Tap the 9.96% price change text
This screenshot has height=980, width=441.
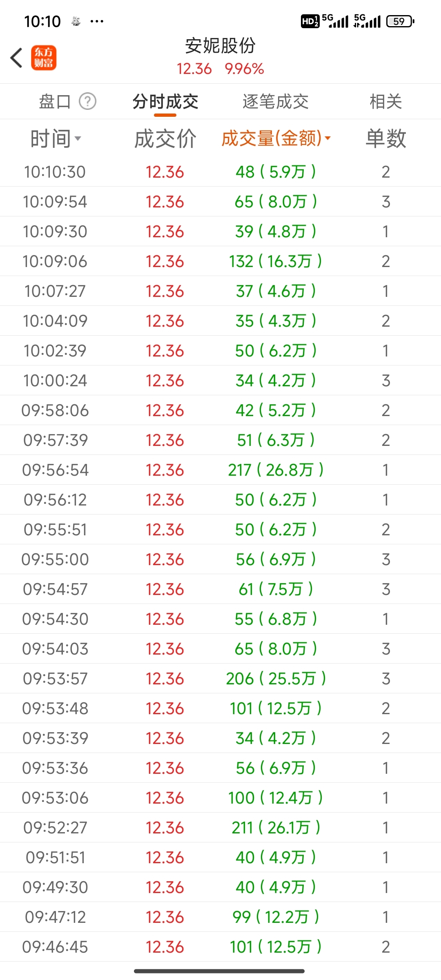[x=244, y=69]
